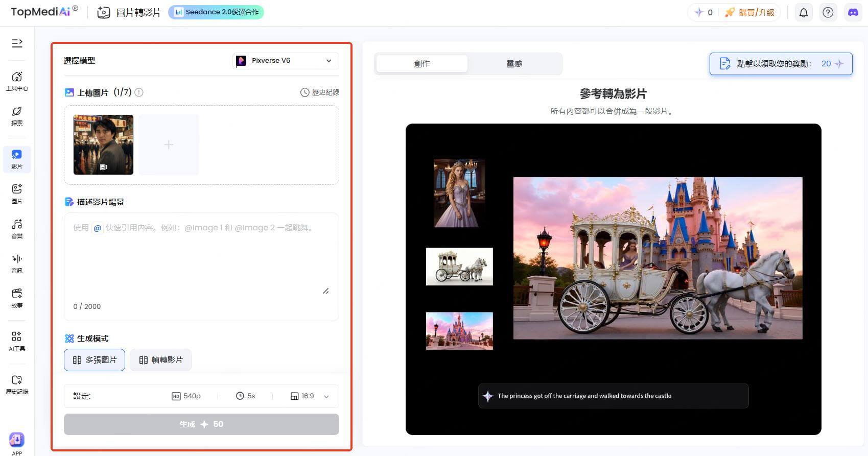Switch to the 靈感 tab

click(514, 64)
